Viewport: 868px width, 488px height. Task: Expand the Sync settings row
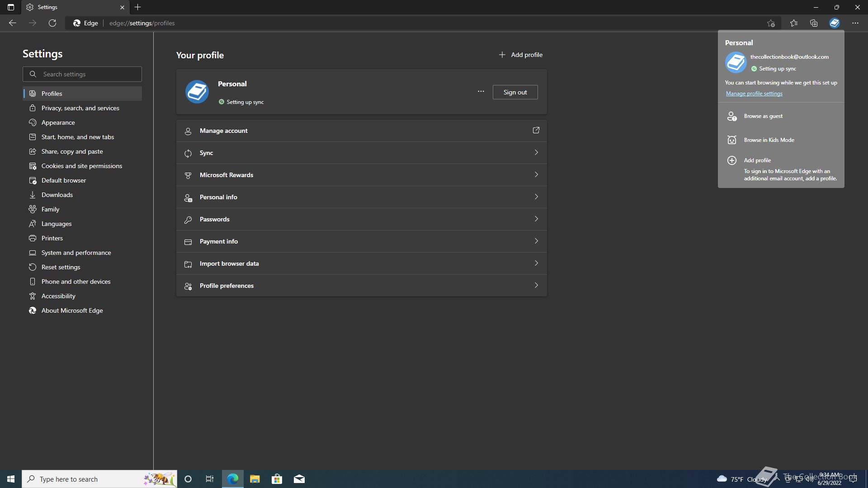(x=362, y=153)
